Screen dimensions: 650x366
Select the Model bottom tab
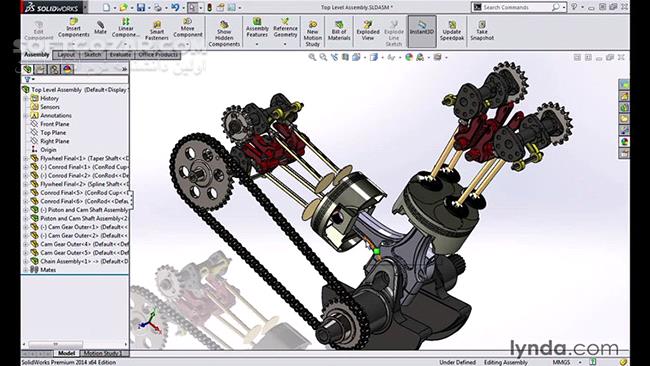coord(66,354)
